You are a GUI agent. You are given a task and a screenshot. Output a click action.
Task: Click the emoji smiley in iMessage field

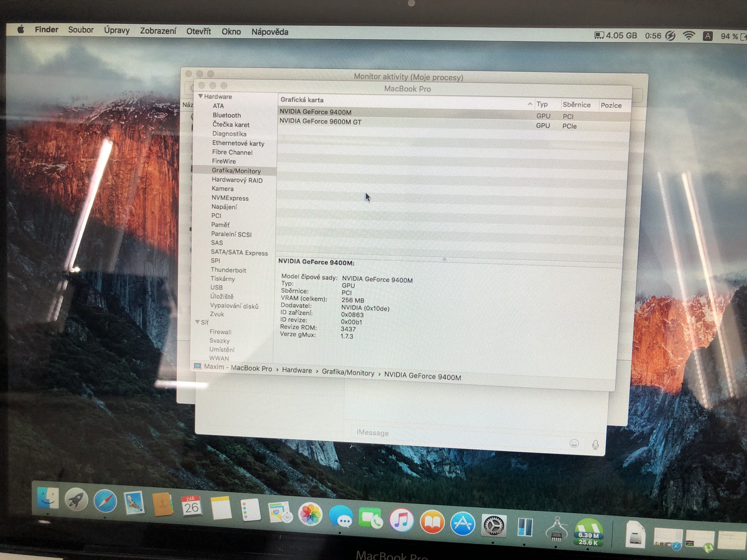574,443
